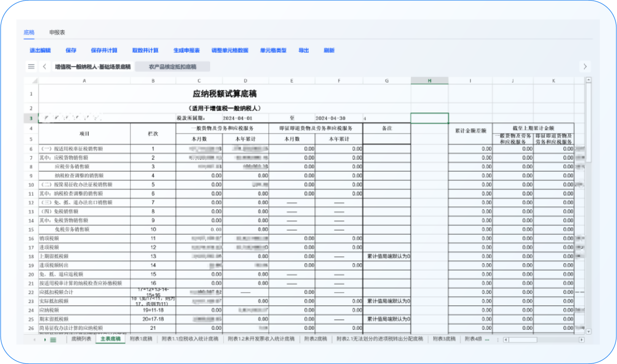
Task: Click the select-all corner of the spreadsheet
Action: (x=35, y=81)
